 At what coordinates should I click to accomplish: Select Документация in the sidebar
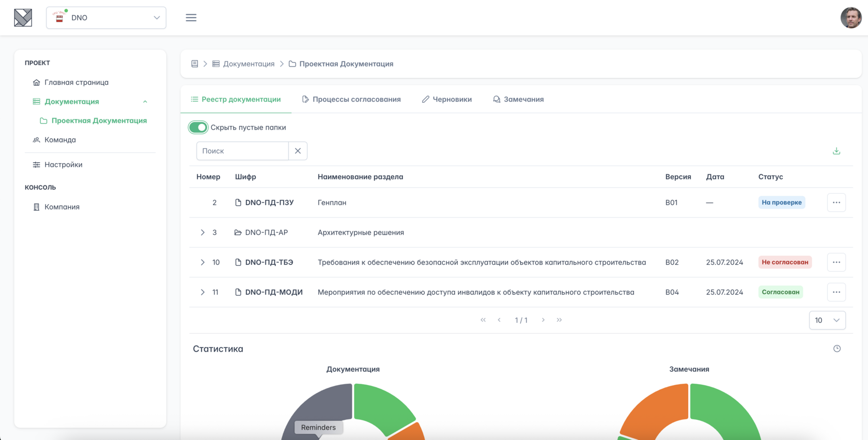click(x=72, y=101)
